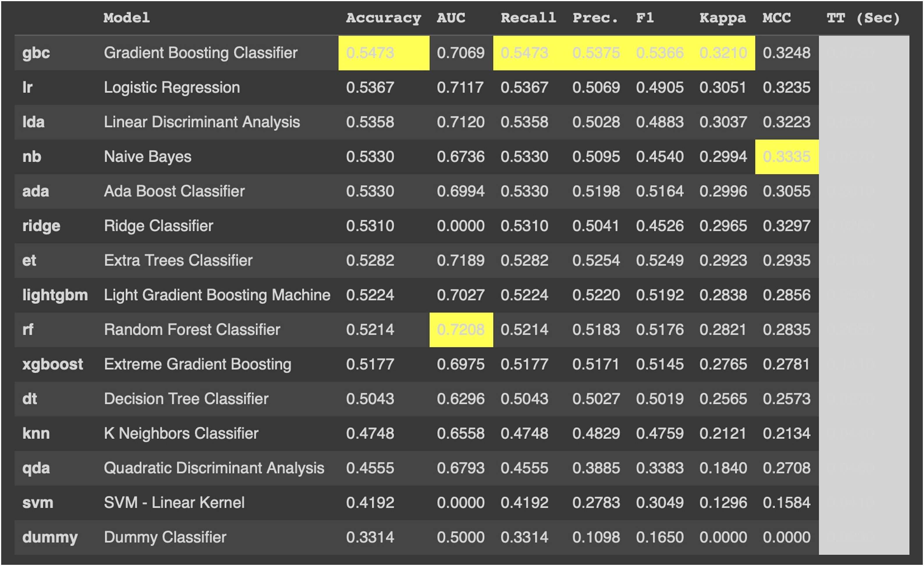This screenshot has width=924, height=566.
Task: Select the Recall column header
Action: (x=528, y=18)
